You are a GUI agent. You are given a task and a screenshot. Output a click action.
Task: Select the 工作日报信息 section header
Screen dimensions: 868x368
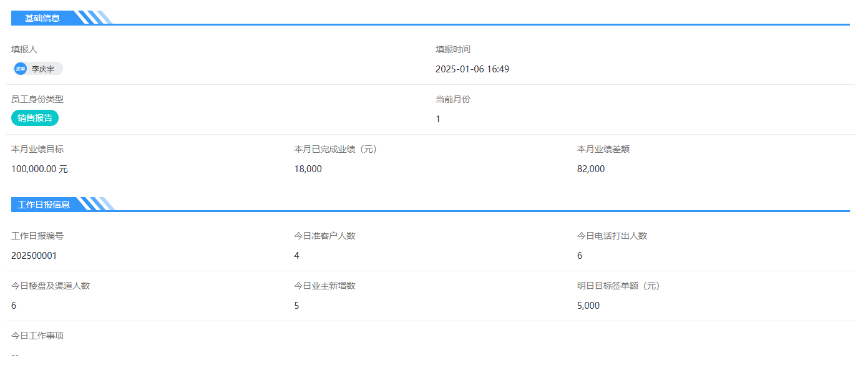point(44,205)
